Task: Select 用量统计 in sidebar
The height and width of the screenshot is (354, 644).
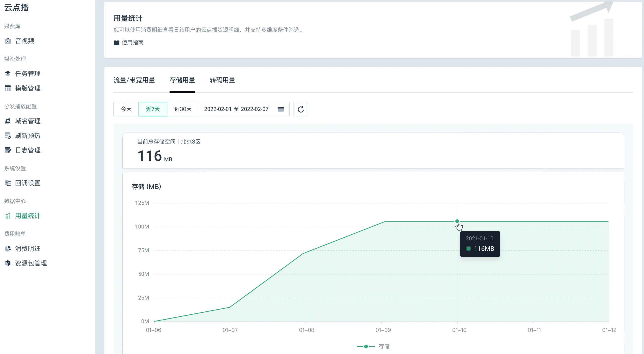Action: coord(28,216)
